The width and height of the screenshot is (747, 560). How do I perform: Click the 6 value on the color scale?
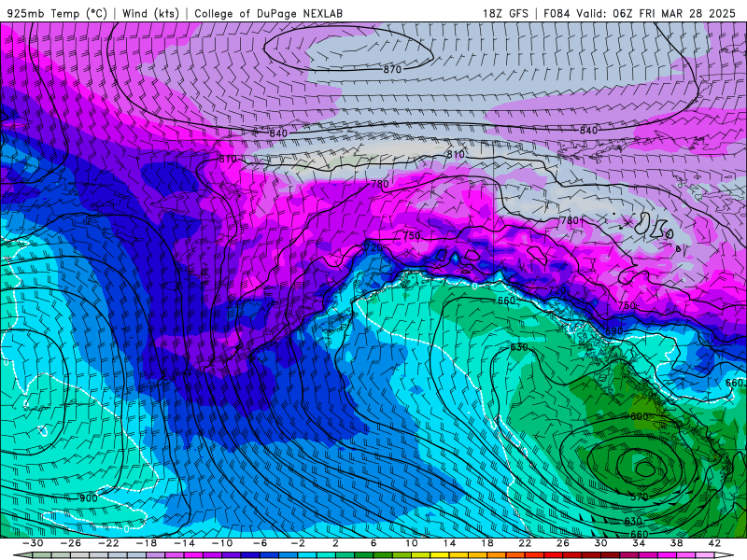[x=373, y=543]
